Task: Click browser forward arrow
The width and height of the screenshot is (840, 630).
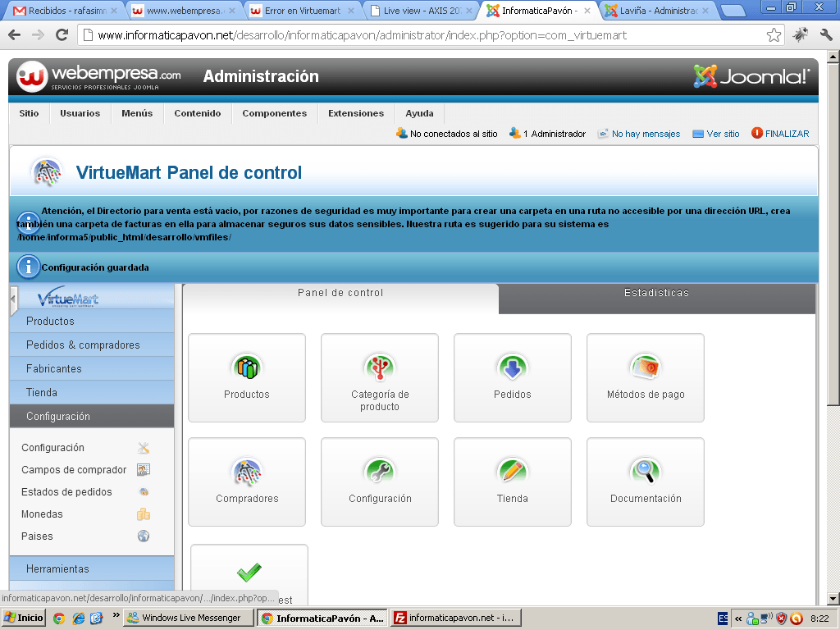Action: coord(38,35)
